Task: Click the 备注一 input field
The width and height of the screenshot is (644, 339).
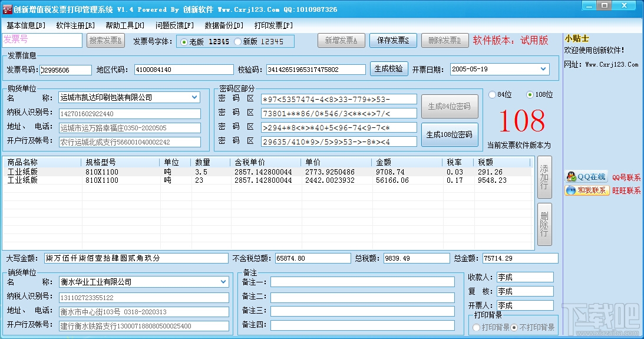Action: click(x=362, y=282)
